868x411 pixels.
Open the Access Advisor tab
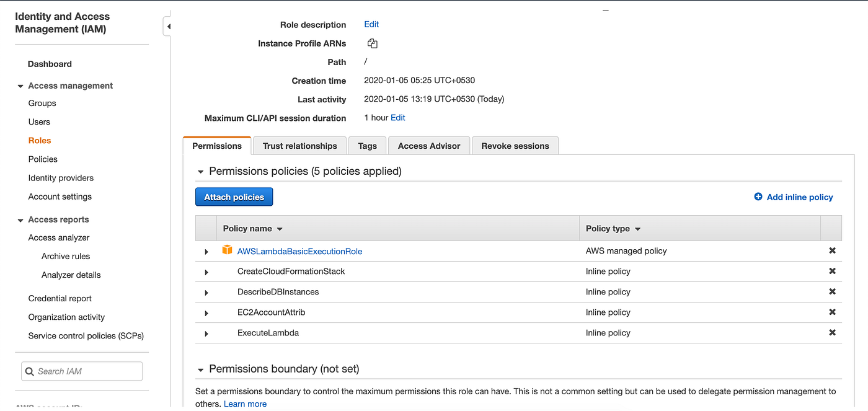428,145
